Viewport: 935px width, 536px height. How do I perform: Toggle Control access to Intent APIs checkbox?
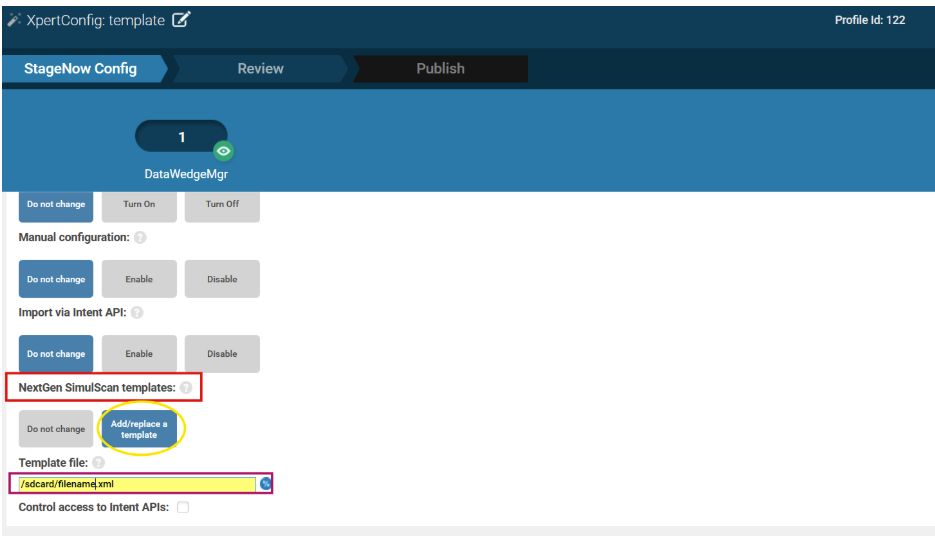click(x=183, y=507)
